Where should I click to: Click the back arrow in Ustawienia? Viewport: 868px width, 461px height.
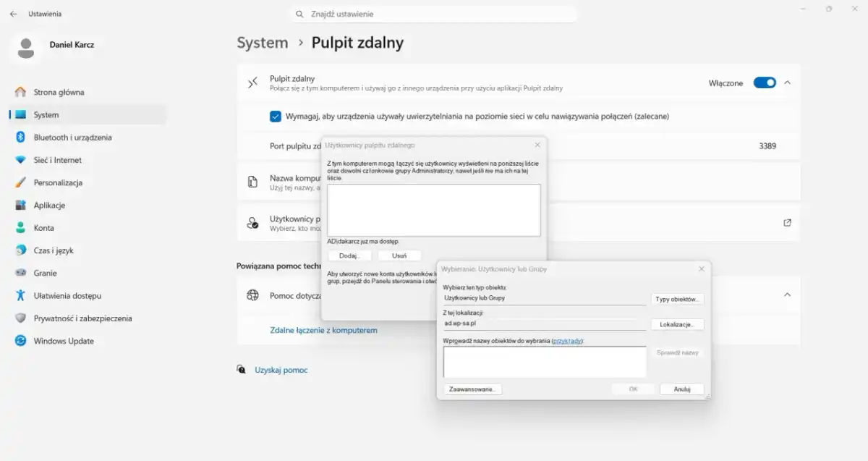click(13, 14)
